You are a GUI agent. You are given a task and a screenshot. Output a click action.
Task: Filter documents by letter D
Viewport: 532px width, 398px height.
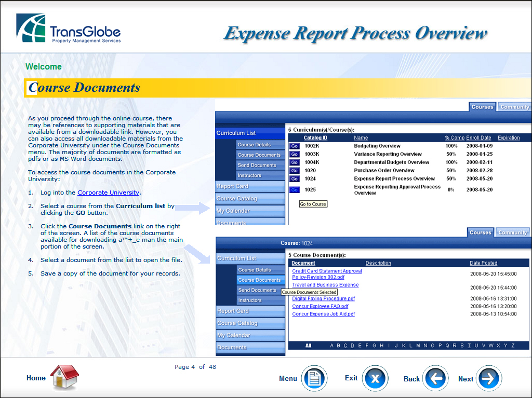(x=353, y=346)
